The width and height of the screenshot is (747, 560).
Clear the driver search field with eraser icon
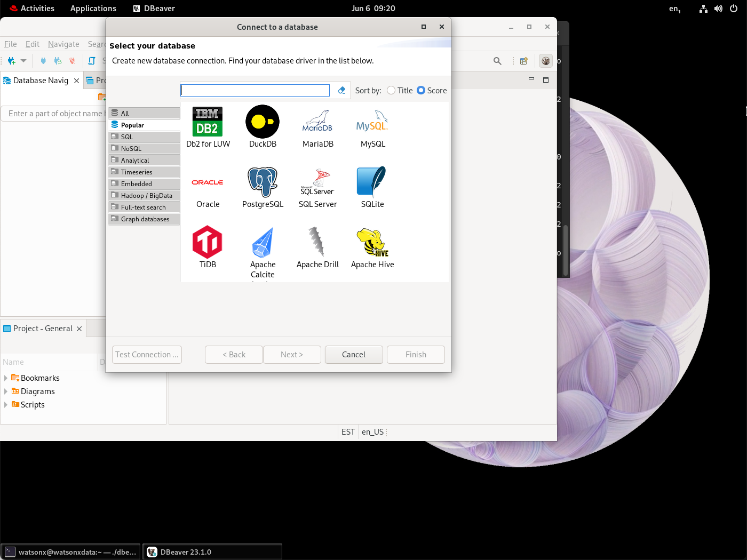coord(341,91)
